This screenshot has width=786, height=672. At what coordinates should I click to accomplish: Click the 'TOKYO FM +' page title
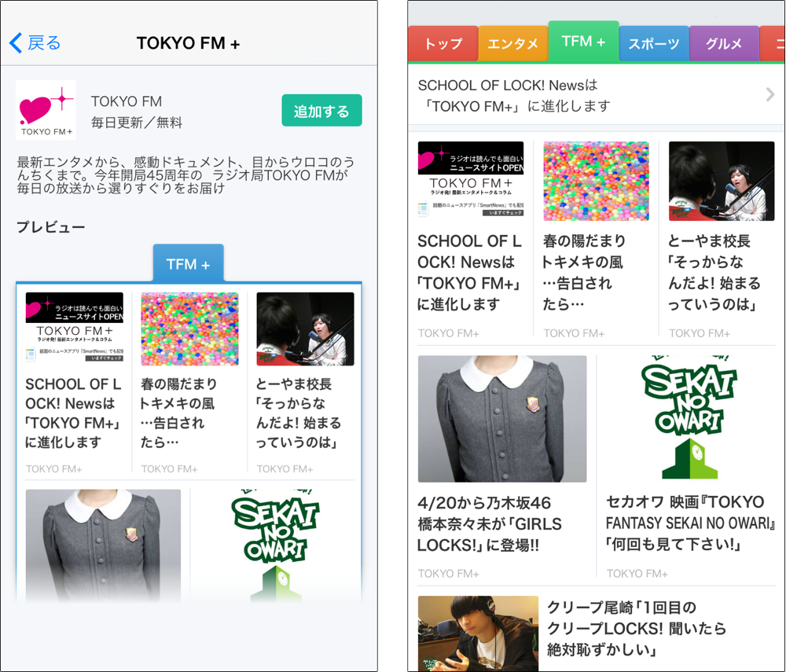coord(189,43)
